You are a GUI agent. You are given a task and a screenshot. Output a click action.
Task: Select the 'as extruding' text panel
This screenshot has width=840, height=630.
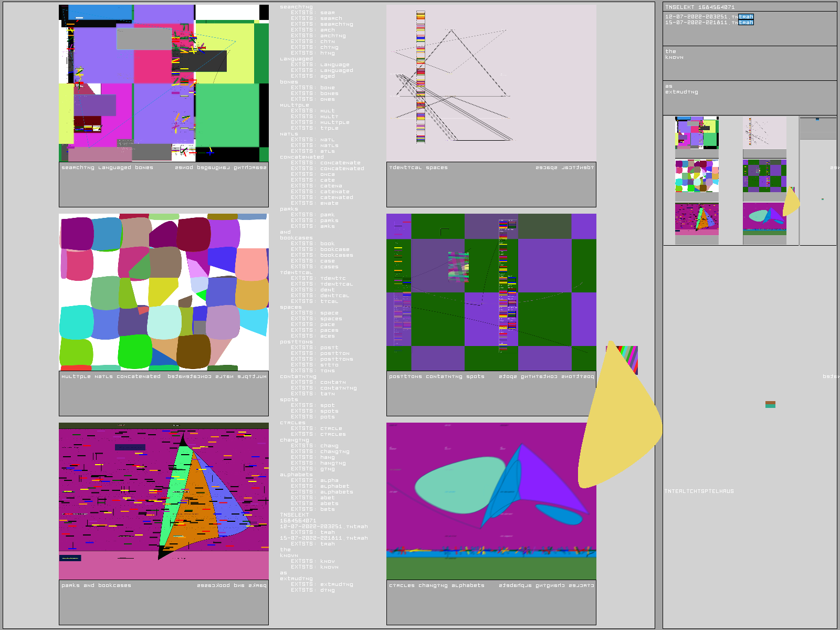pyautogui.click(x=749, y=98)
